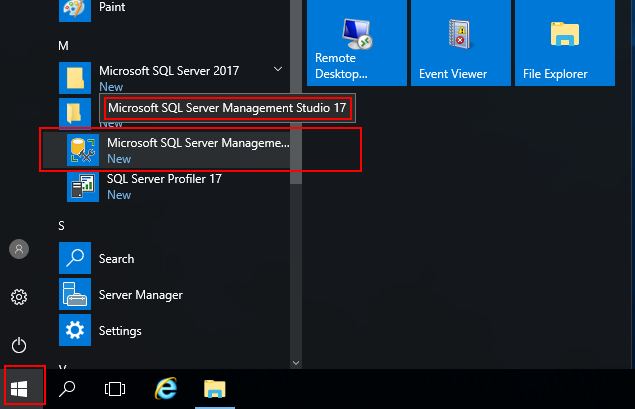This screenshot has height=409, width=635.
Task: Click the scrollbar down arrow
Action: [296, 363]
